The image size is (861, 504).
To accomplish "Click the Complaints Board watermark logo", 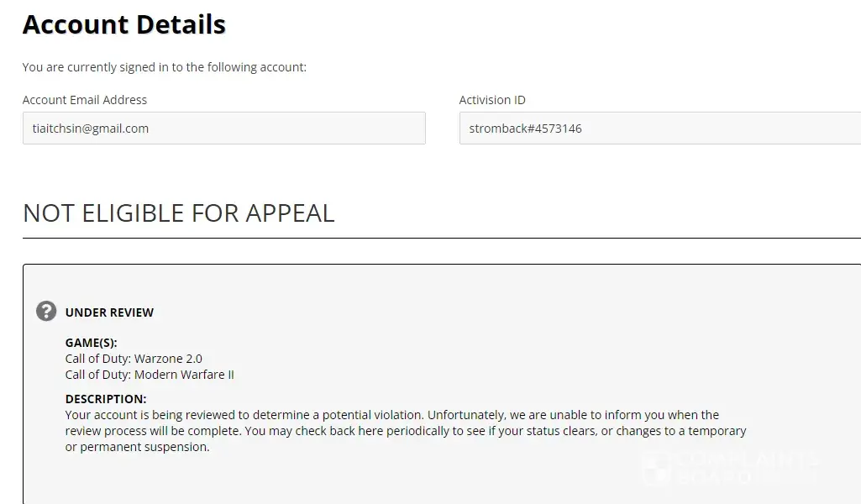I will point(729,468).
